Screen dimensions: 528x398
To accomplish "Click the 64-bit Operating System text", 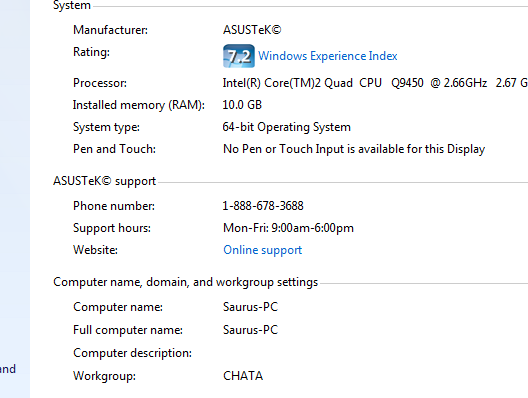I will coord(287,127).
